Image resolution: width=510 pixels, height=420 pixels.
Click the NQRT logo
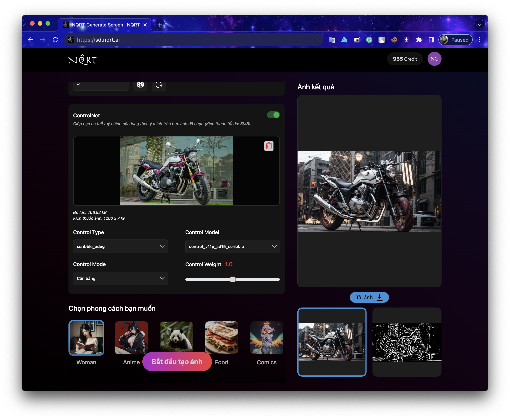tap(82, 60)
